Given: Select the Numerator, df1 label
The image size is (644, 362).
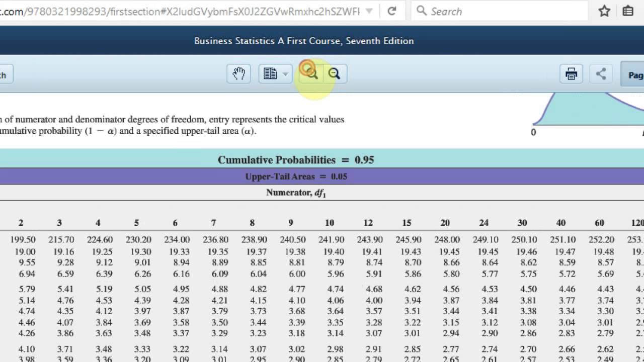Looking at the screenshot, I should coord(296,193).
